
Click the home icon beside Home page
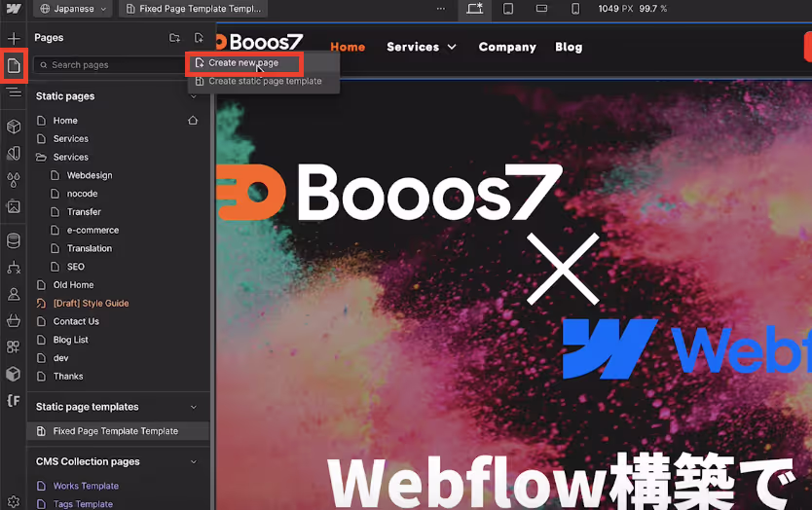(x=193, y=121)
